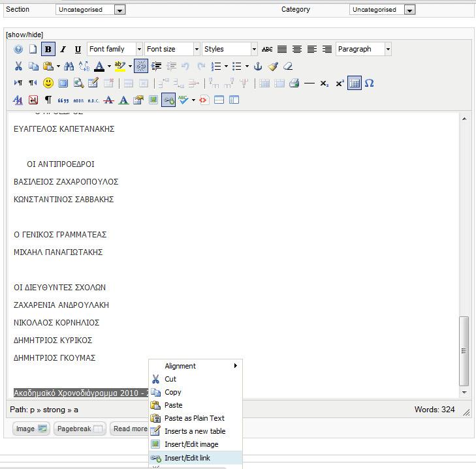
Task: Click the Unlink broken chain icon
Action: tap(141, 66)
